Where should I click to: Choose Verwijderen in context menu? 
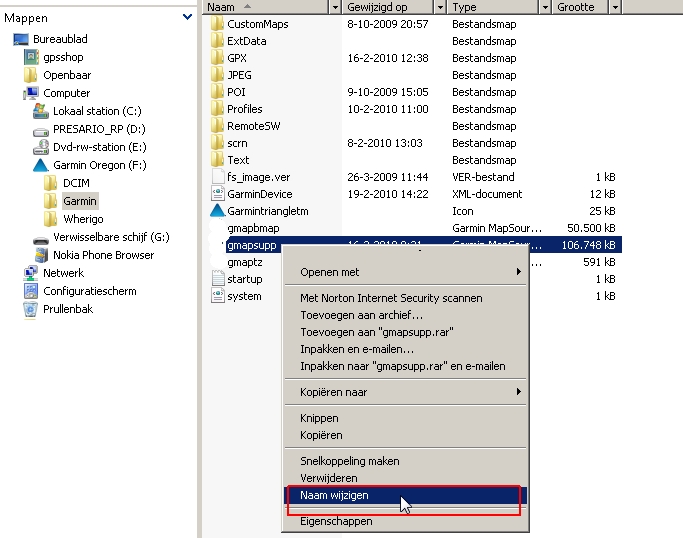405,478
